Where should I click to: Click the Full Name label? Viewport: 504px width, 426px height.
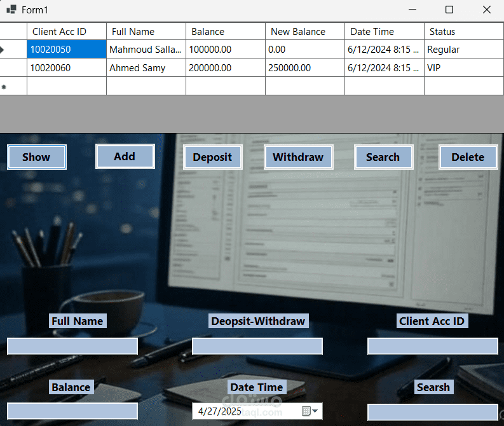78,321
